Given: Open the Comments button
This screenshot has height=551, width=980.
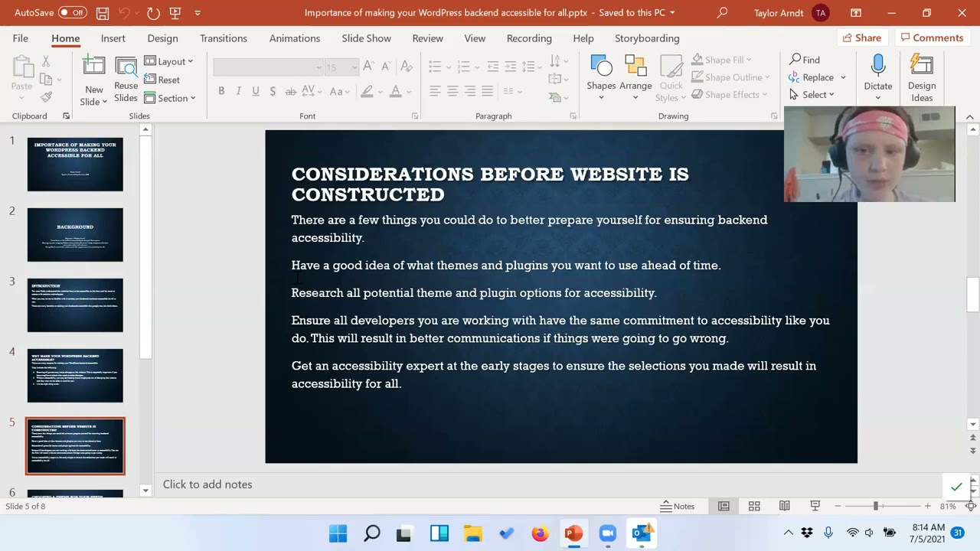Looking at the screenshot, I should 931,37.
